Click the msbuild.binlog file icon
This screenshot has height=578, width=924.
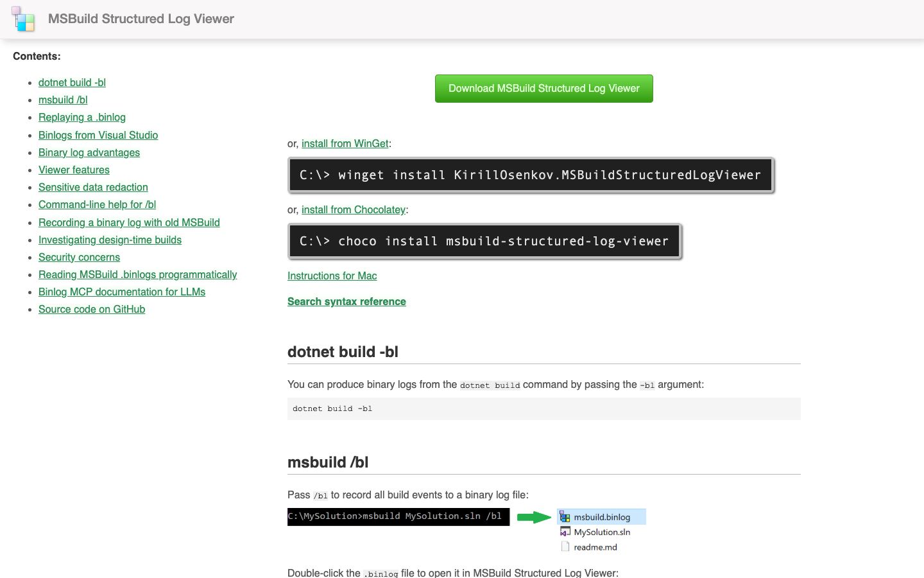pyautogui.click(x=565, y=517)
